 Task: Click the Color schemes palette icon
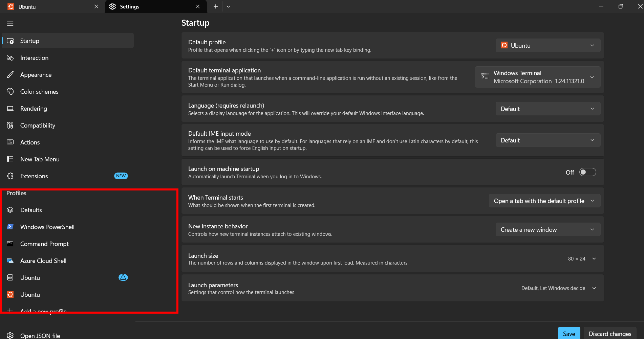(10, 92)
